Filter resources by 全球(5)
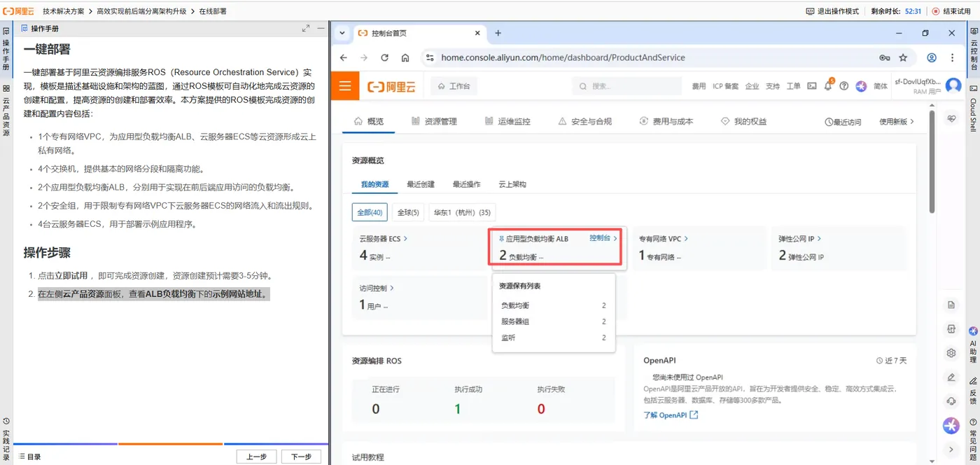The height and width of the screenshot is (465, 980). click(x=408, y=212)
